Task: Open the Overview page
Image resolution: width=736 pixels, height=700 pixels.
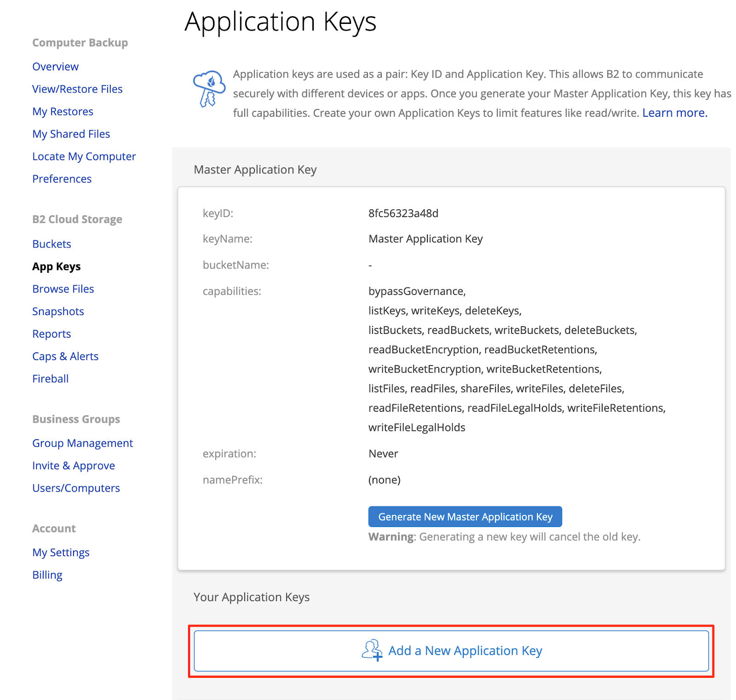Action: [55, 67]
